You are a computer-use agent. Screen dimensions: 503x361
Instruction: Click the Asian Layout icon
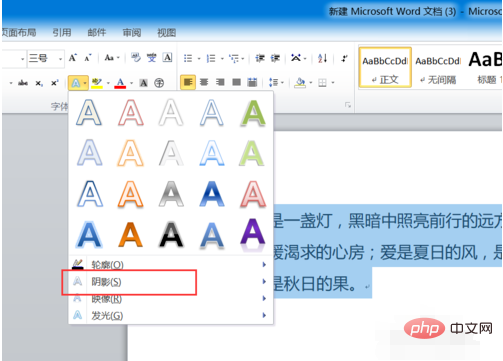click(296, 58)
